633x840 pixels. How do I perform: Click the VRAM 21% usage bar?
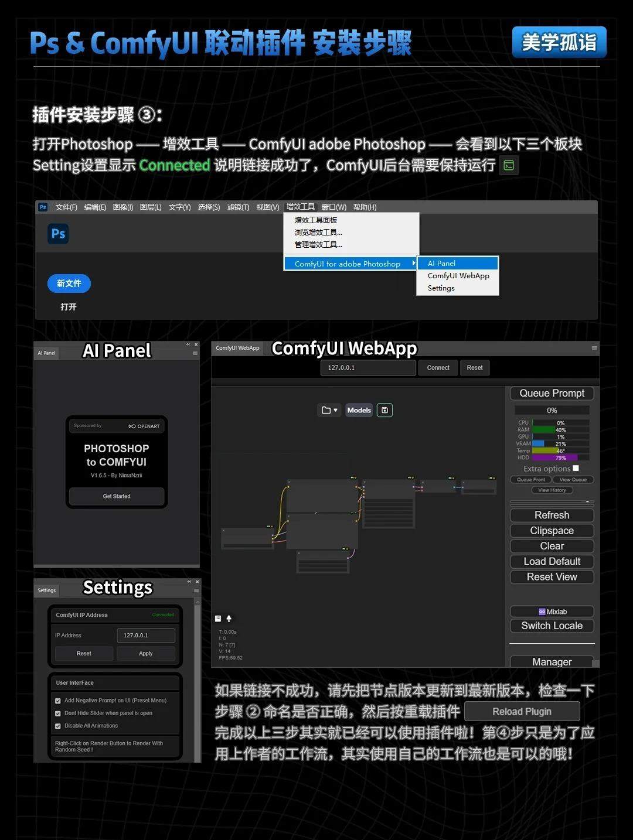(x=560, y=443)
